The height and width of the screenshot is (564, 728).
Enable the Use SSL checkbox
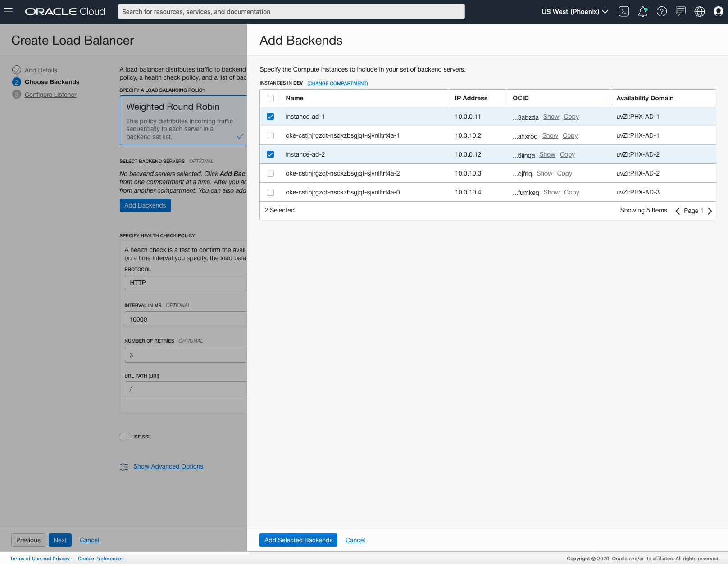click(x=123, y=437)
